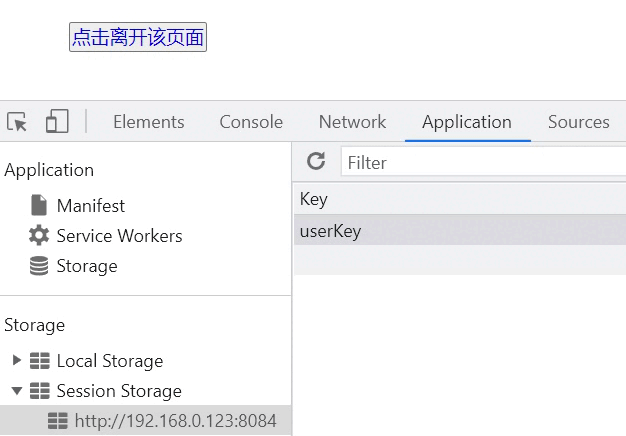
Task: Switch to the Elements tab
Action: tap(149, 122)
